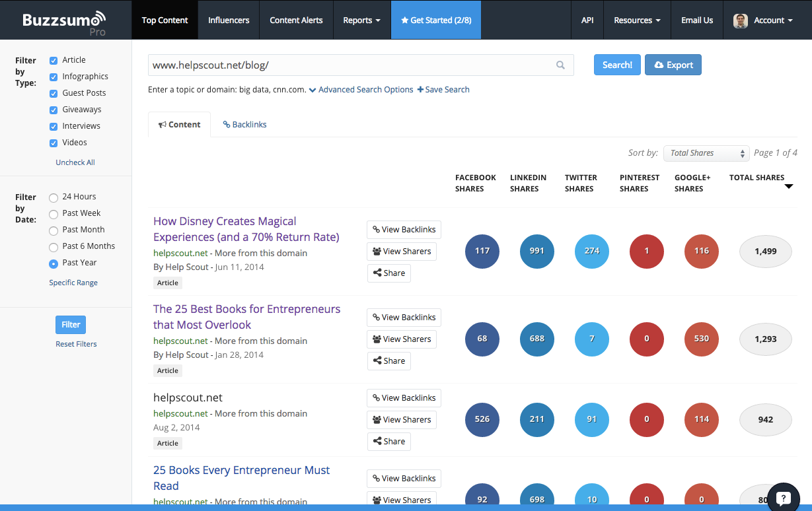Click the total shares bubble showing 942
Screen dimensions: 812x511
[765, 419]
